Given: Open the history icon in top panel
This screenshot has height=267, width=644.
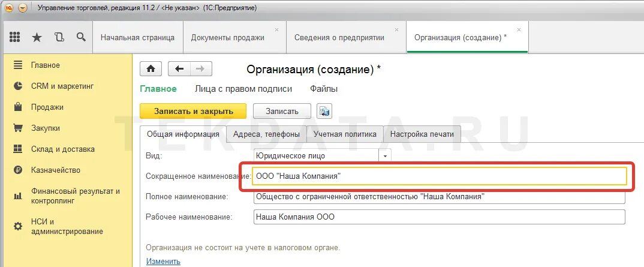Looking at the screenshot, I should [x=59, y=37].
